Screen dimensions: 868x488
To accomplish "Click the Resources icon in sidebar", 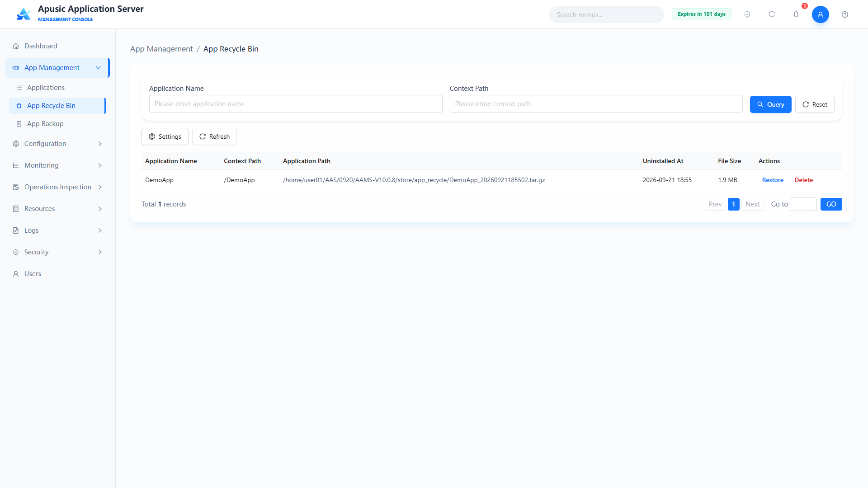I will (16, 209).
